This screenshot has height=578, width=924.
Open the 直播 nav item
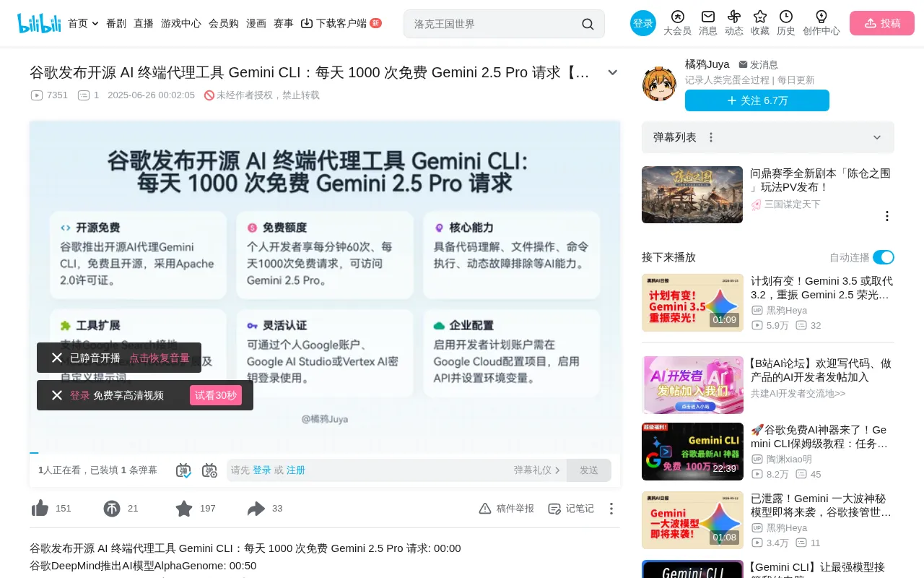pos(144,23)
